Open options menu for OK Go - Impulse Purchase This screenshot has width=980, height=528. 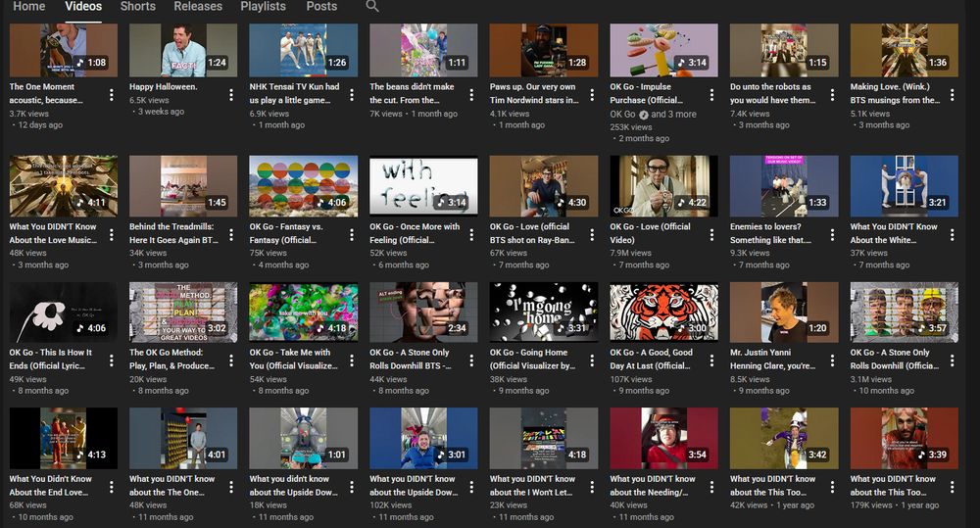pos(711,94)
